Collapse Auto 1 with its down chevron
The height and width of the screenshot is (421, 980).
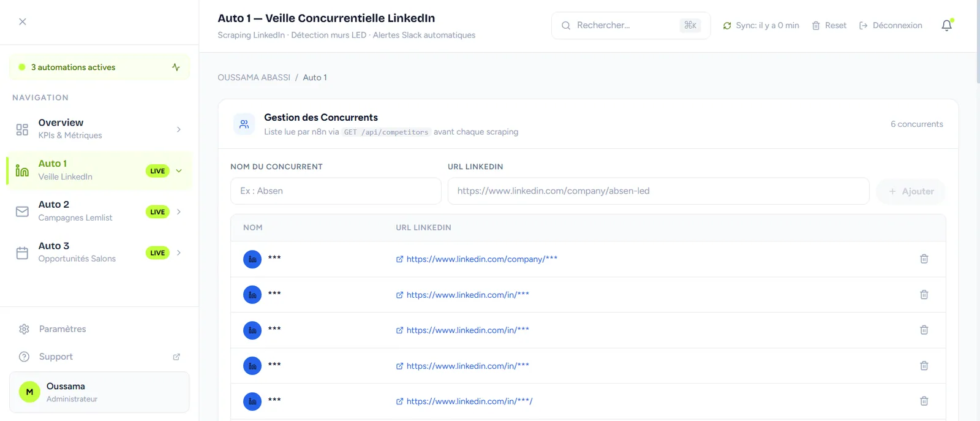click(x=179, y=171)
